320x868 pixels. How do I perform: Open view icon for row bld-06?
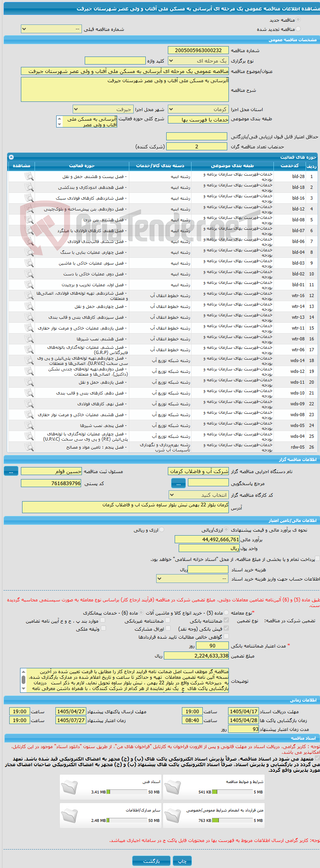pyautogui.click(x=29, y=241)
